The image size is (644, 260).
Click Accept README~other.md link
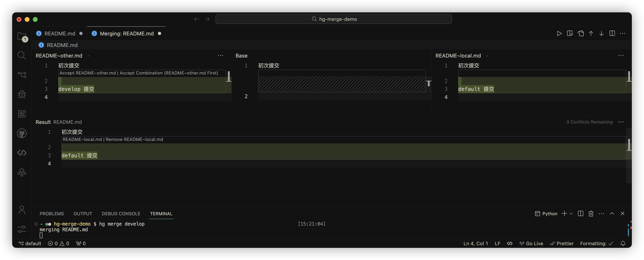(x=87, y=73)
